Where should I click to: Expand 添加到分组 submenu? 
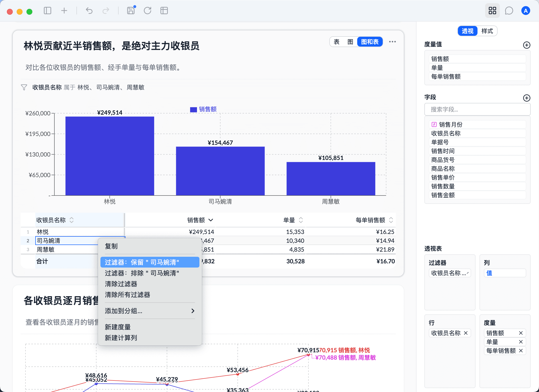coord(150,311)
